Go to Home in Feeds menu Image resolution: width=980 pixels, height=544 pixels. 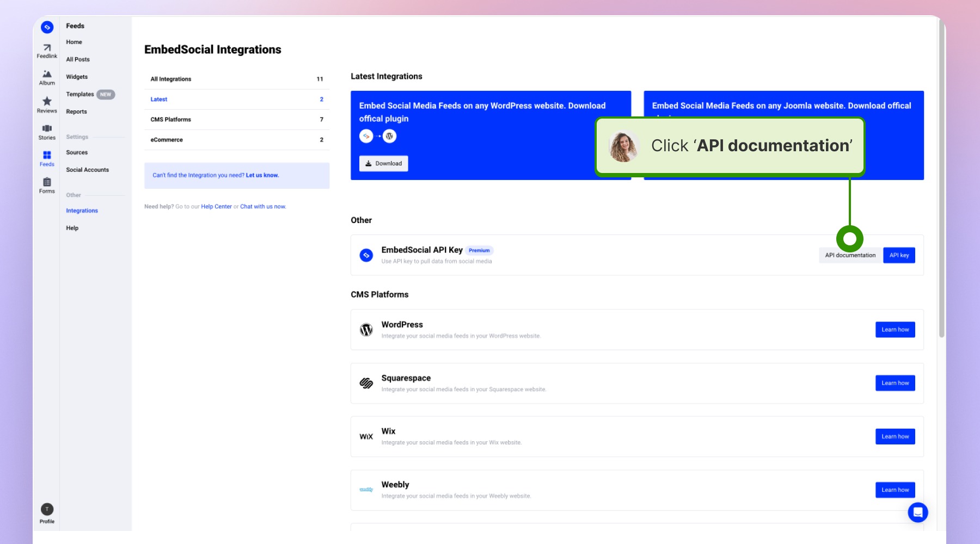74,42
